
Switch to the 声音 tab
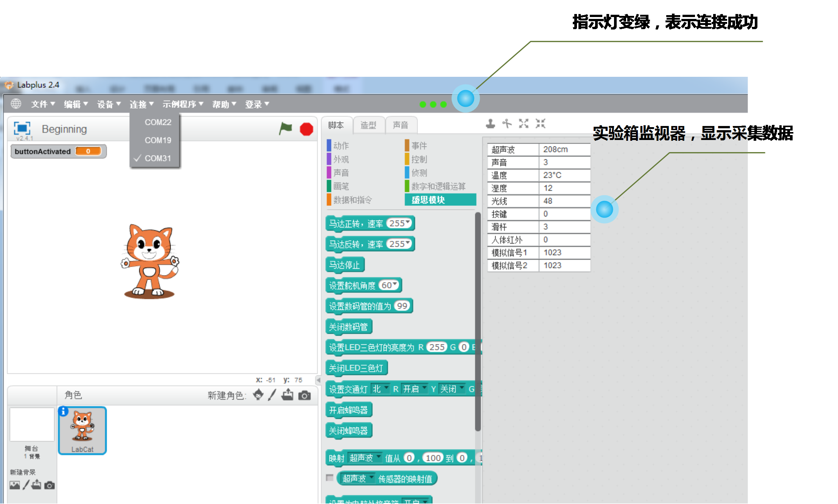400,125
